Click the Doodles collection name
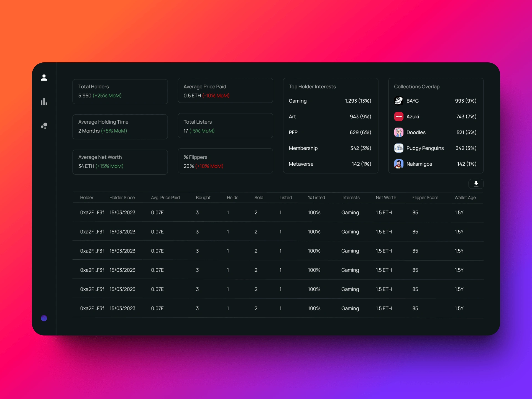532x399 pixels. click(x=416, y=132)
